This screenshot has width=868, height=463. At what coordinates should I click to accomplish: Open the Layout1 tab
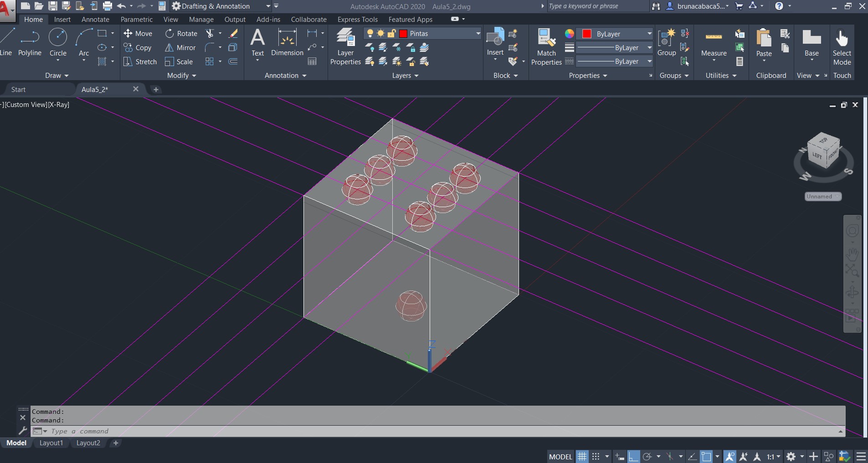[51, 443]
